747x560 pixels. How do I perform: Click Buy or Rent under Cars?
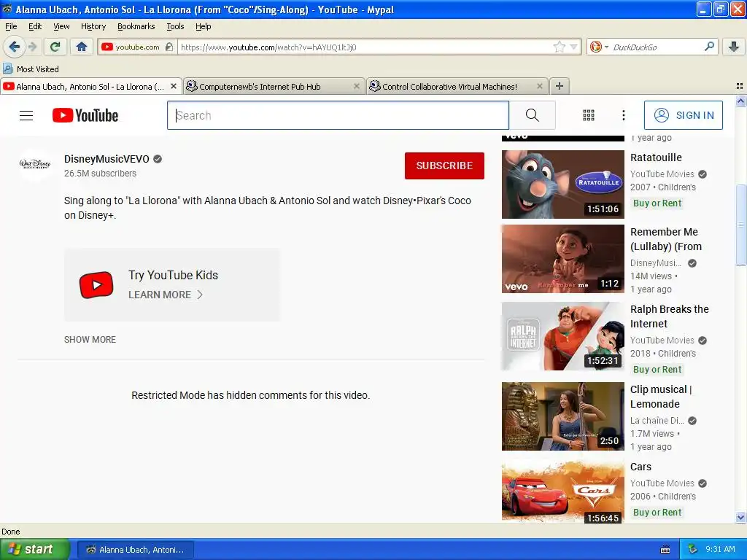coord(657,513)
